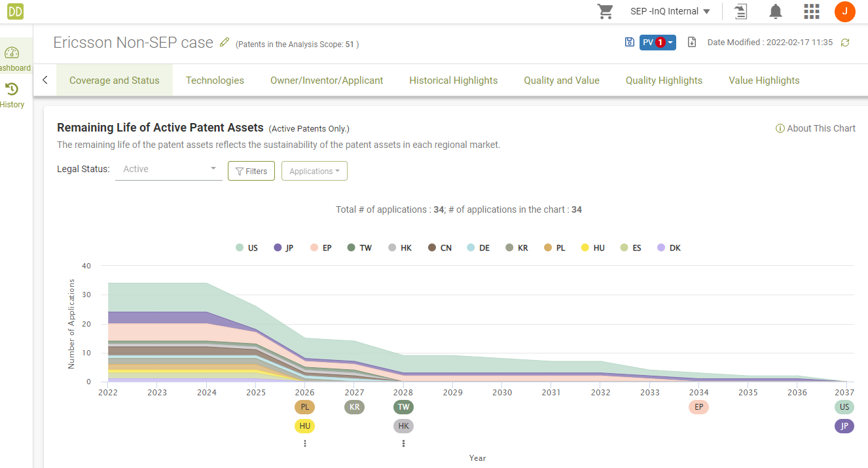The width and height of the screenshot is (868, 468).
Task: Open the shopping cart
Action: click(606, 11)
